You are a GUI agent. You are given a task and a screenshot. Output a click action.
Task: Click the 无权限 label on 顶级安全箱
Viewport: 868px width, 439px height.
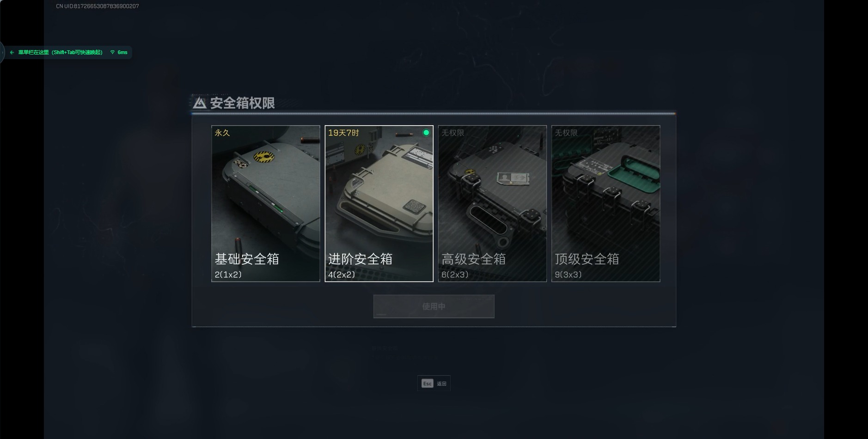pyautogui.click(x=566, y=133)
